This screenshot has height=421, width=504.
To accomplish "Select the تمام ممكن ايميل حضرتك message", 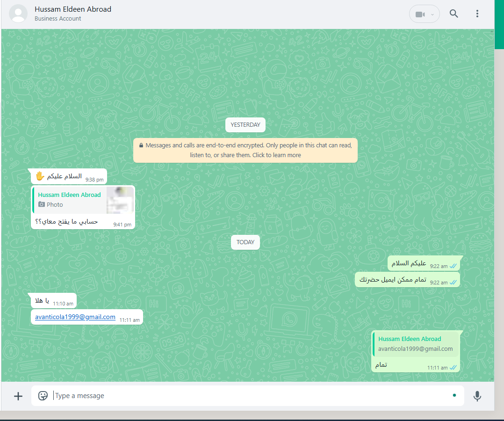I will pos(407,280).
